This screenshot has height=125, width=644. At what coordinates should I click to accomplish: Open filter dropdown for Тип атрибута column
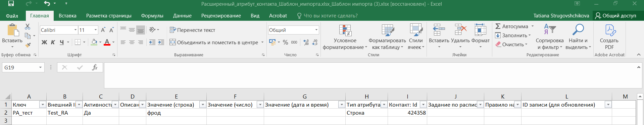[384, 105]
